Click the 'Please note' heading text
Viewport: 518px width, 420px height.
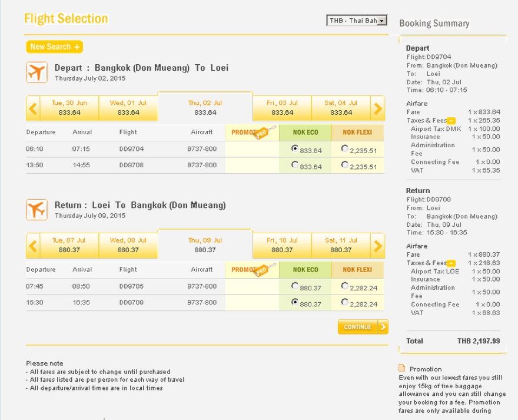pyautogui.click(x=45, y=363)
